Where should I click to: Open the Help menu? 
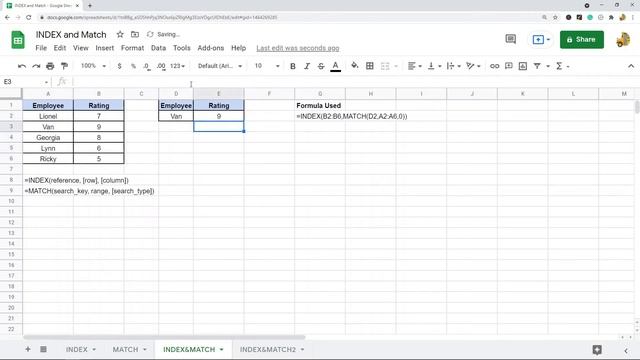point(238,48)
